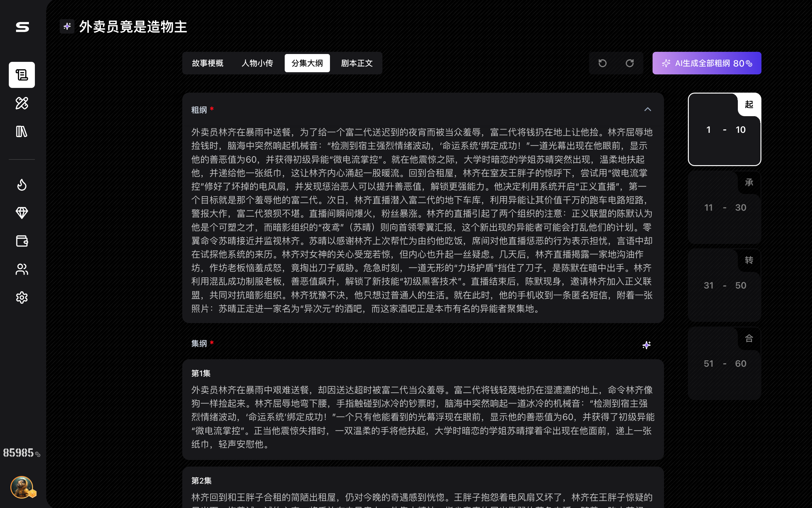Open the settings gear icon
This screenshot has width=812, height=508.
click(22, 298)
